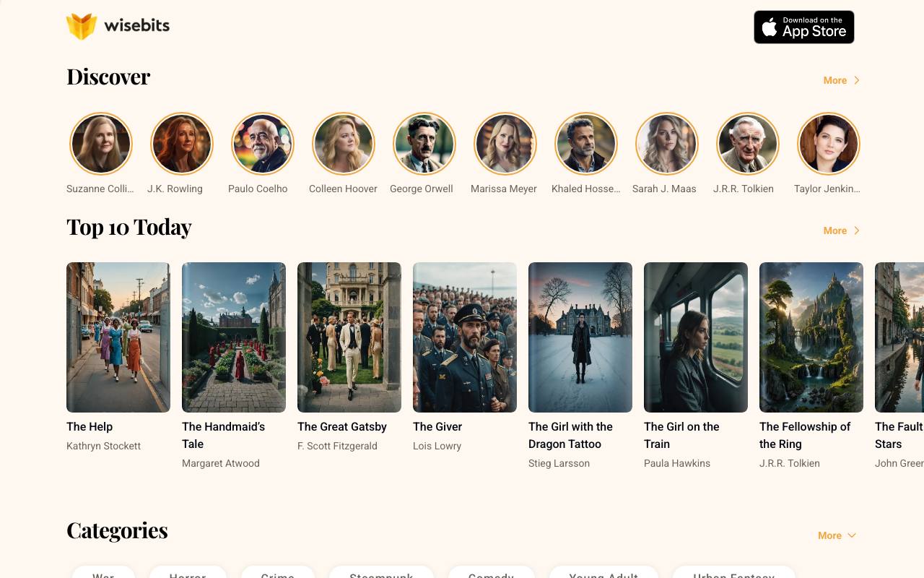Open The Girl on the Train cover

[x=696, y=337]
